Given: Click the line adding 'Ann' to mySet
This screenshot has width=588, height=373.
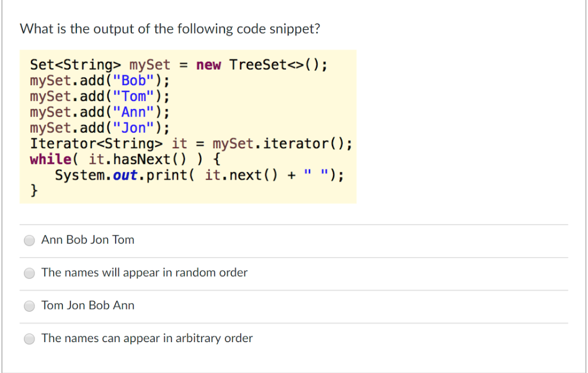Looking at the screenshot, I should point(98,112).
